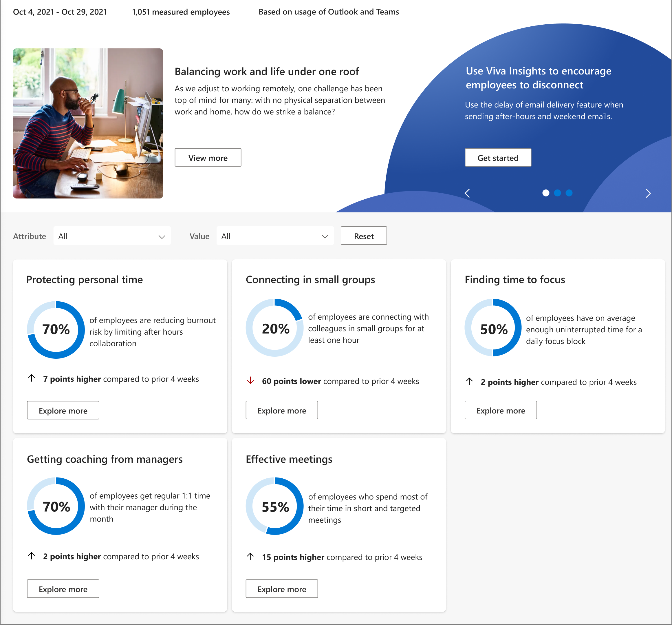Viewport: 672px width, 625px height.
Task: Click the 50% donut chart
Action: click(493, 328)
